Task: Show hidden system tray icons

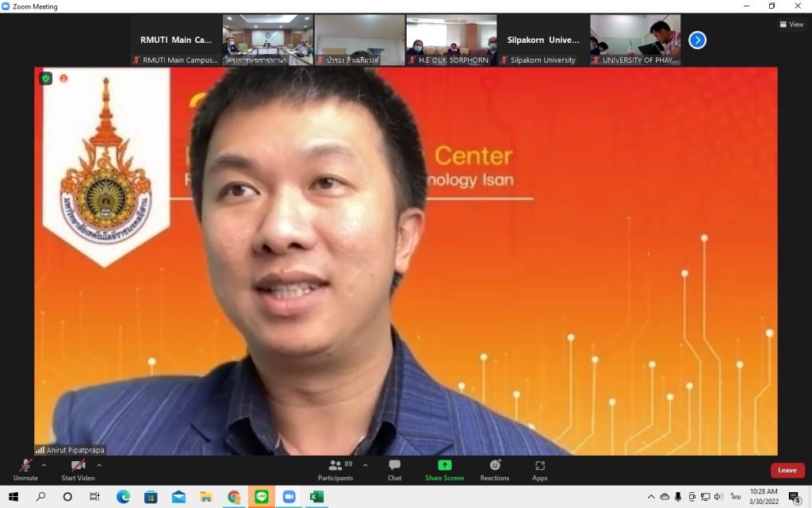Action: click(x=651, y=497)
